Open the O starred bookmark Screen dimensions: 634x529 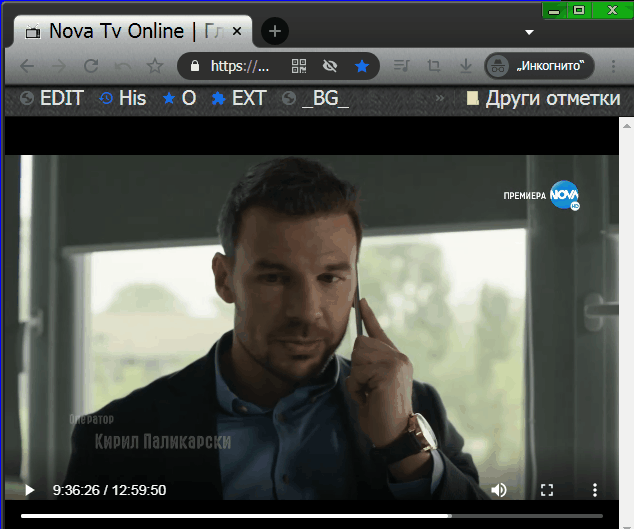pyautogui.click(x=179, y=98)
